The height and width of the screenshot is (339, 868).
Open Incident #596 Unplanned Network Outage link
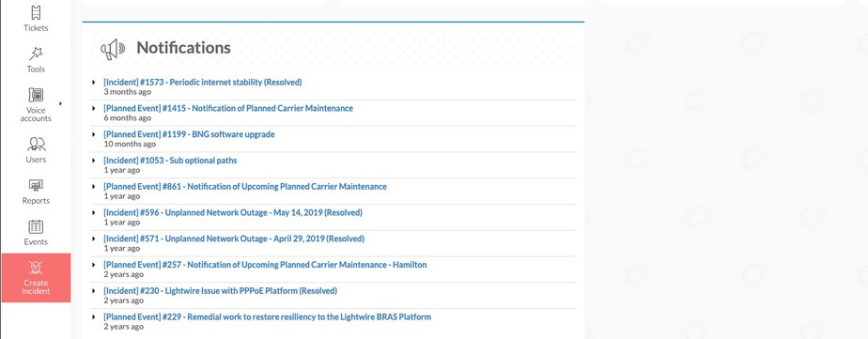[233, 212]
